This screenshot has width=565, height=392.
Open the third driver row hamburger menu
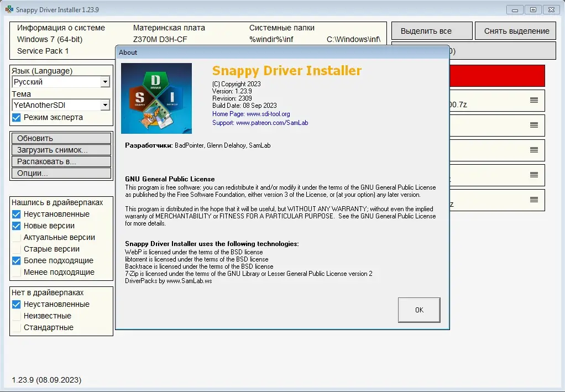[534, 150]
